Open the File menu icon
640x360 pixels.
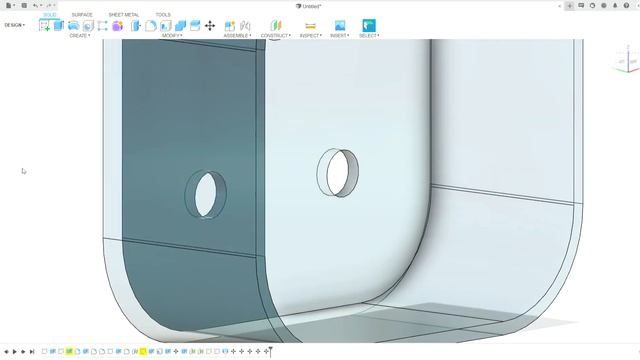9,6
